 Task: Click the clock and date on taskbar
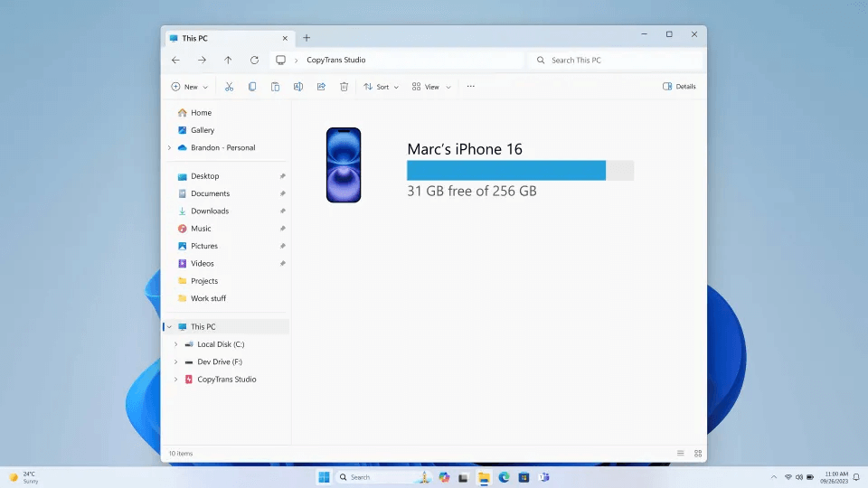[x=835, y=477]
